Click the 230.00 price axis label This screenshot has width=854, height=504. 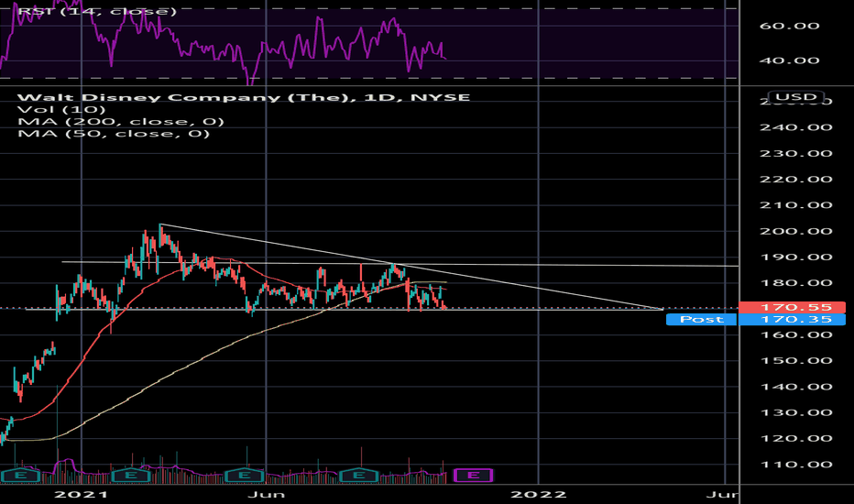pyautogui.click(x=795, y=154)
